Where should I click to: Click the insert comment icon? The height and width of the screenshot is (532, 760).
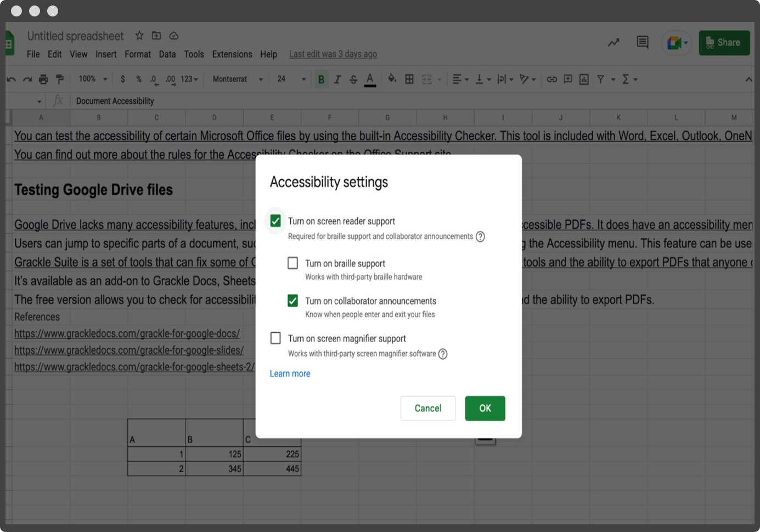(568, 79)
